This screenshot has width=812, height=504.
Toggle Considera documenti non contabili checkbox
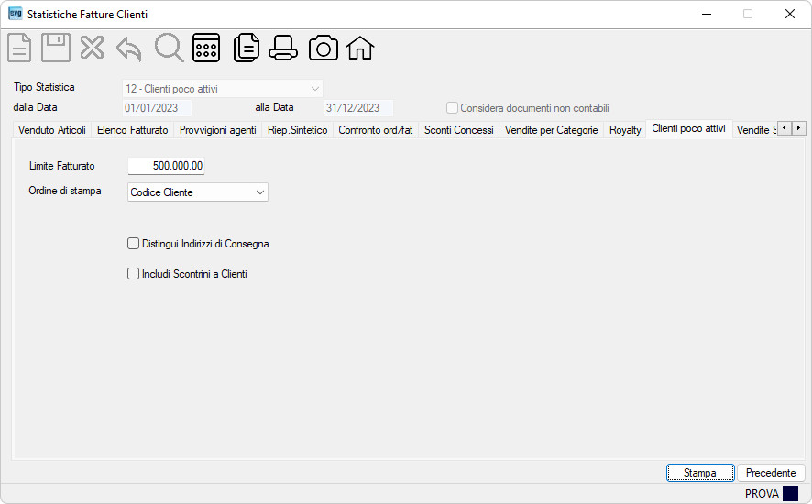pos(452,108)
